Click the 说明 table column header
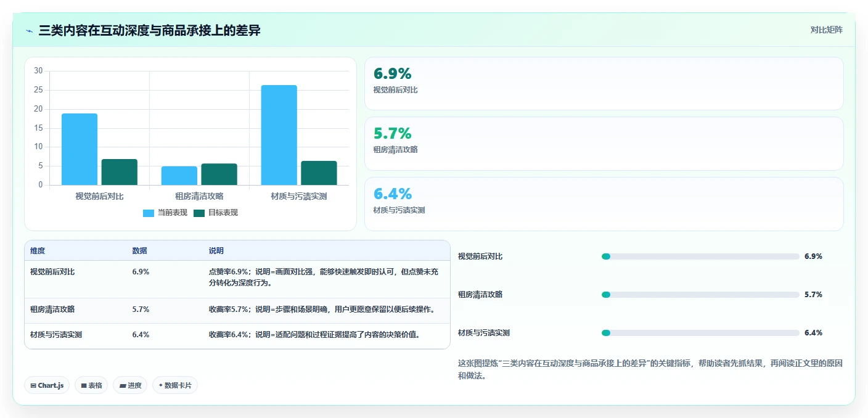This screenshot has width=868, height=418. click(216, 251)
